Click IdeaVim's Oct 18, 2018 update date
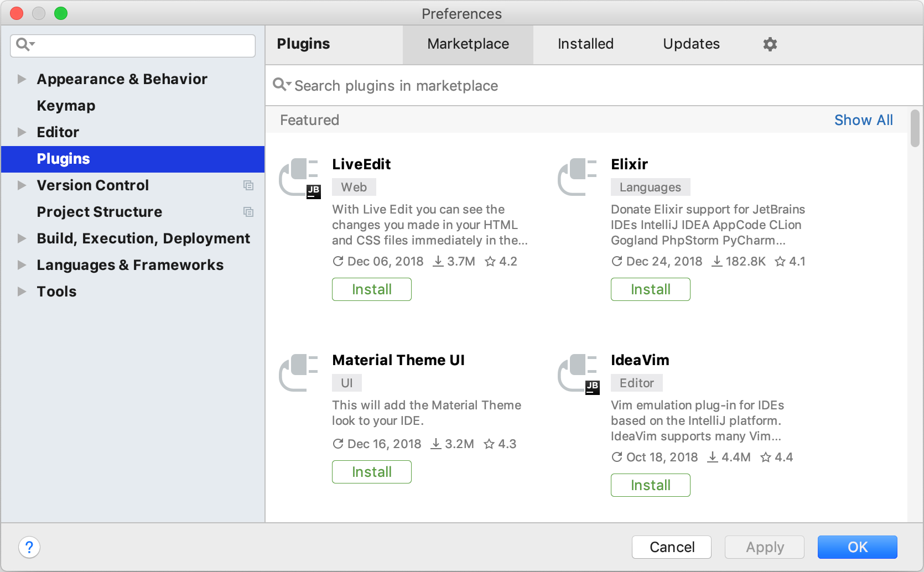Screen dimensions: 924x572 click(655, 457)
